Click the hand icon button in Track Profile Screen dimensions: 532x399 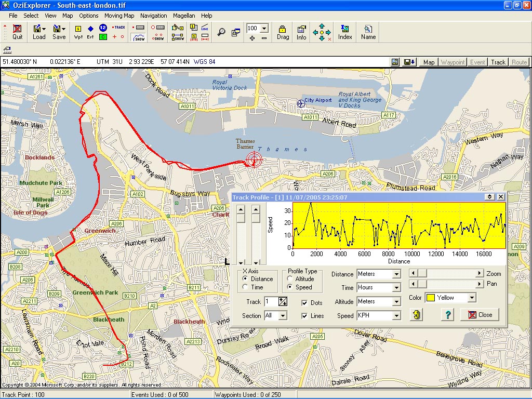(x=417, y=314)
